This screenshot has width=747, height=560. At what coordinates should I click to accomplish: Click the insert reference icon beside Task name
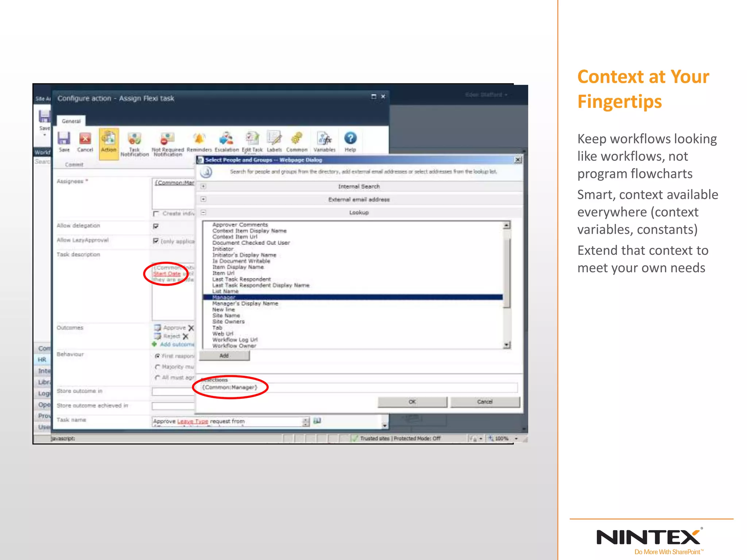click(x=317, y=421)
